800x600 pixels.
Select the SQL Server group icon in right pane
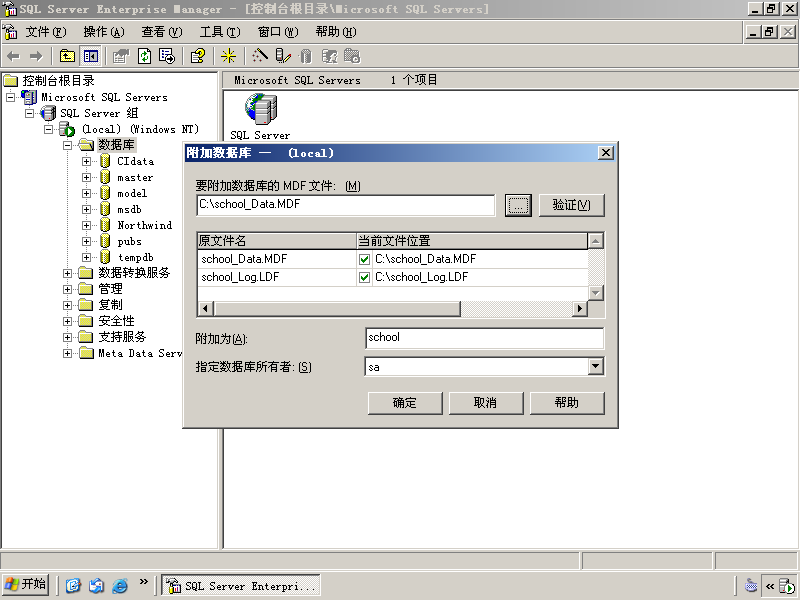click(x=261, y=109)
